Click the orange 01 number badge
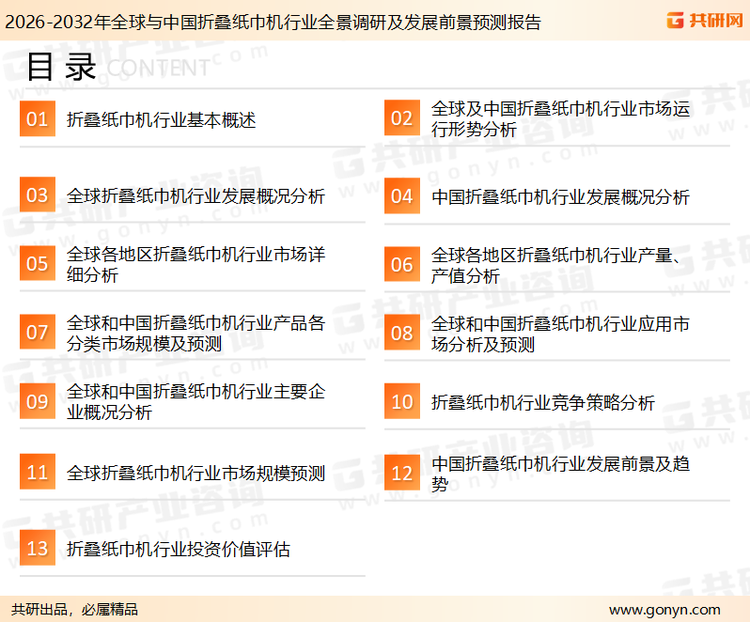750x622 pixels. click(x=37, y=119)
